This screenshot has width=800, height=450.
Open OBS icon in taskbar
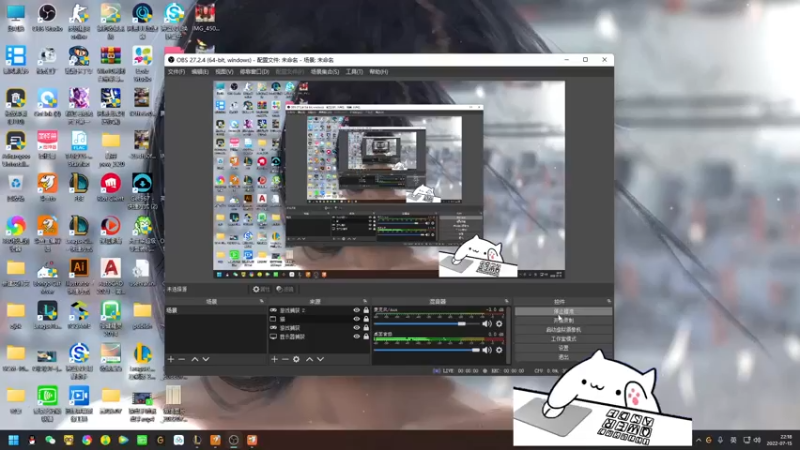tap(234, 440)
